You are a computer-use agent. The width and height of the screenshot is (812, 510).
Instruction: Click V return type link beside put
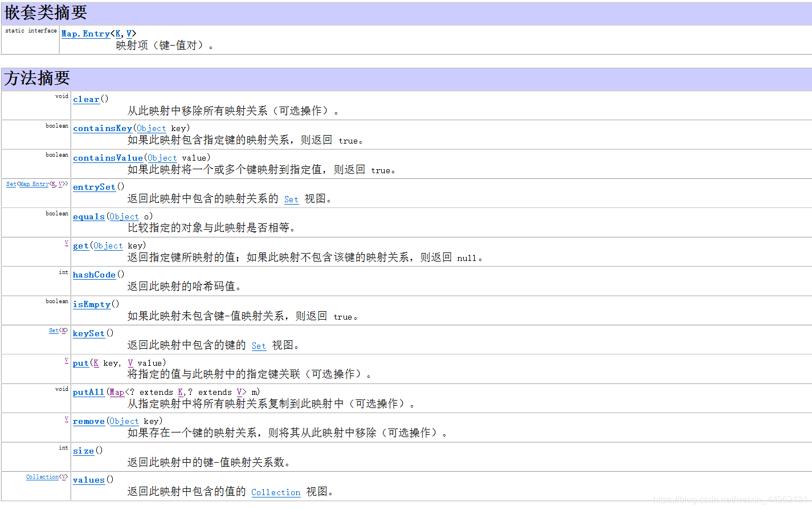pos(66,360)
